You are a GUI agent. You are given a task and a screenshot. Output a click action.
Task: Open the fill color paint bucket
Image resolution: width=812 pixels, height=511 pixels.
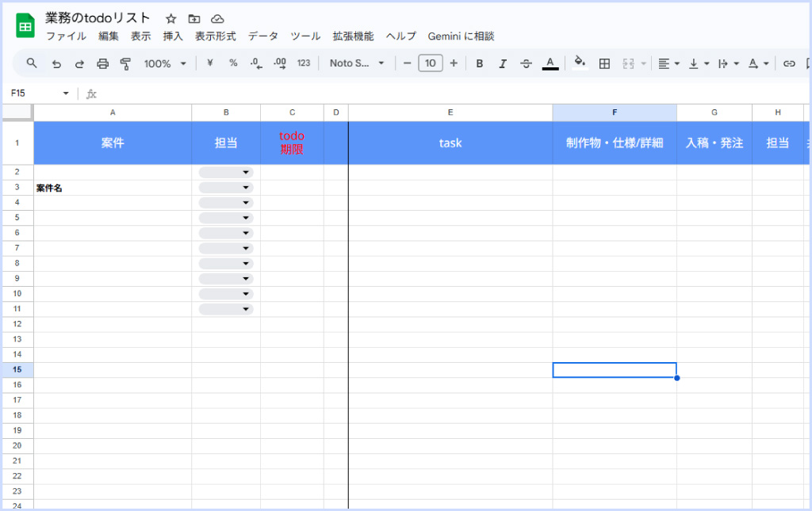(x=580, y=63)
